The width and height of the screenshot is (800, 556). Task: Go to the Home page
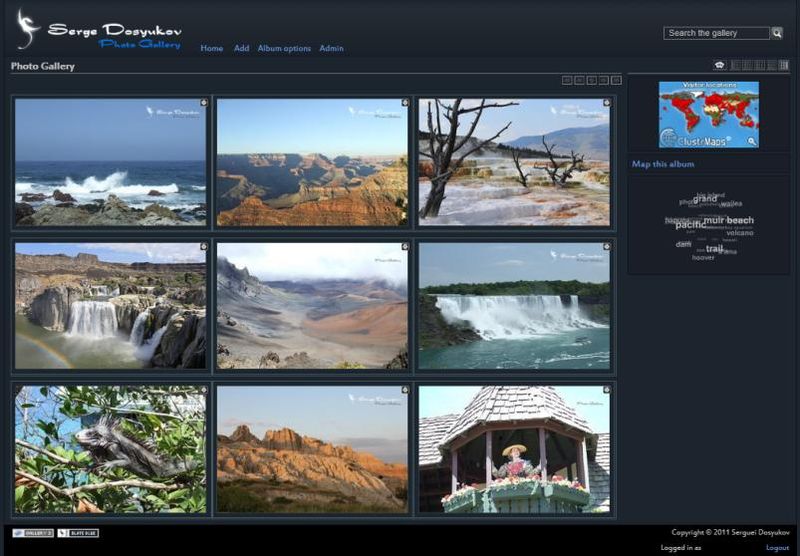click(x=211, y=48)
